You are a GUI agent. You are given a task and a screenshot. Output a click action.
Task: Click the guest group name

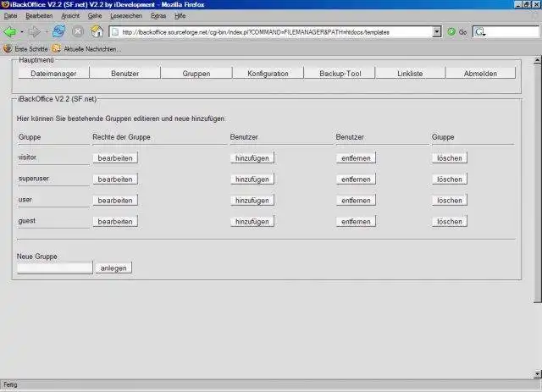pos(26,220)
